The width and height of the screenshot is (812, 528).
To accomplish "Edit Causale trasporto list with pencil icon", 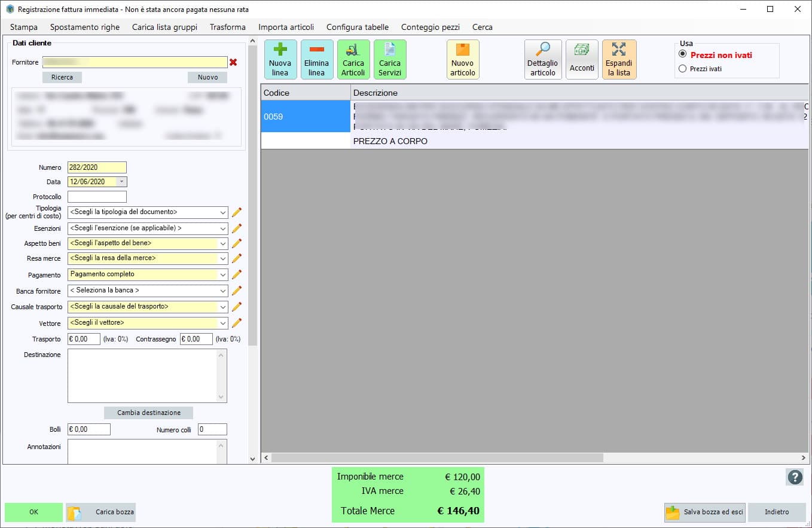I will tap(237, 307).
